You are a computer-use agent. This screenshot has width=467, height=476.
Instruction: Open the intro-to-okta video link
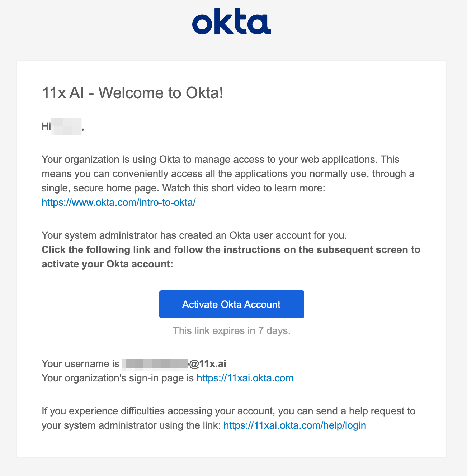point(118,203)
